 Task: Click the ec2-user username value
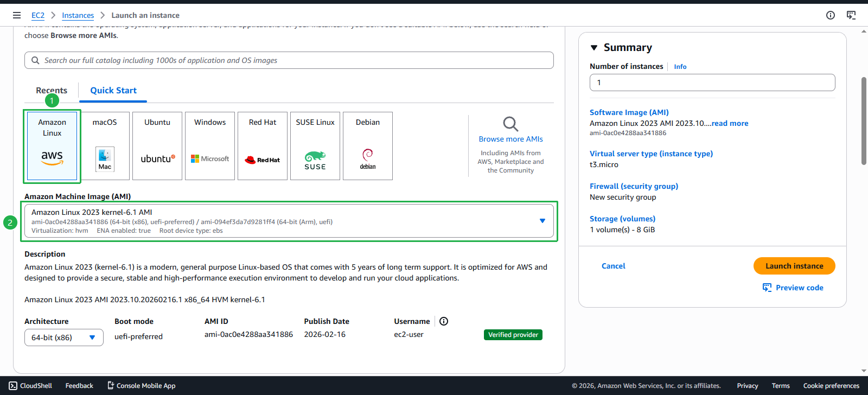(409, 334)
